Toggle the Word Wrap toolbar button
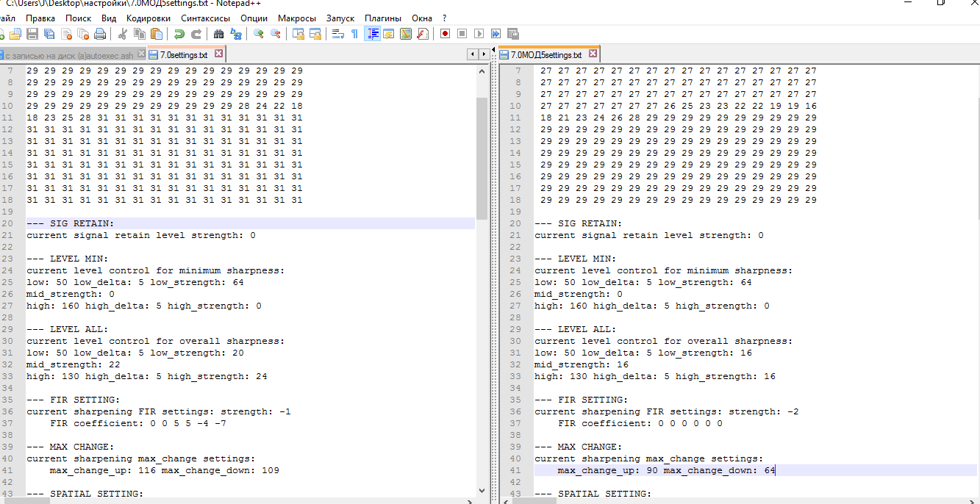Image resolution: width=980 pixels, height=504 pixels. (x=337, y=34)
